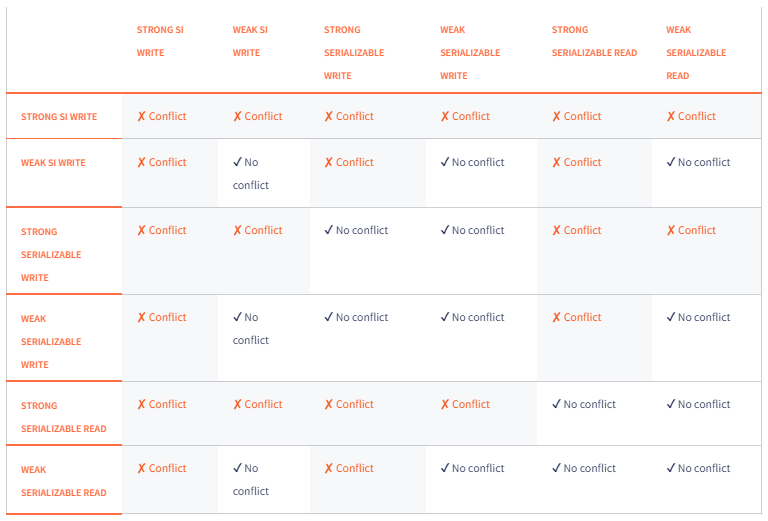The height and width of the screenshot is (521, 768).
Task: Click checkmark in Strong Serializable Read row, Strong Serializable Read column
Action: click(x=556, y=405)
